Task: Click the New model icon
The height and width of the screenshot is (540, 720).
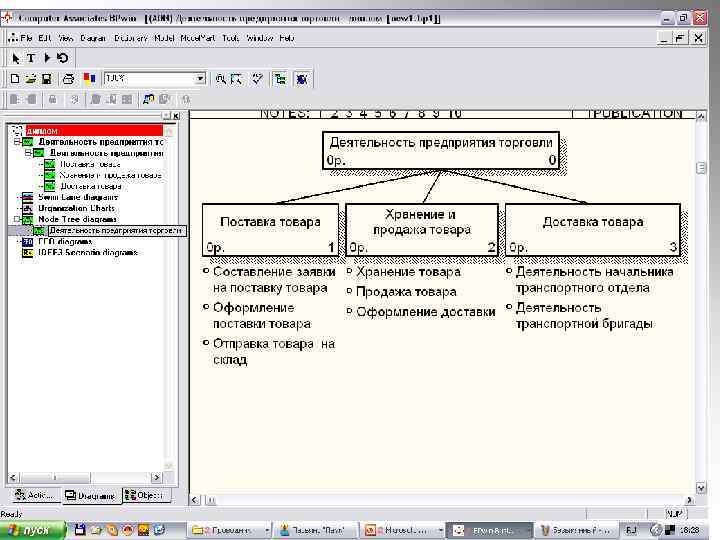Action: 15,78
